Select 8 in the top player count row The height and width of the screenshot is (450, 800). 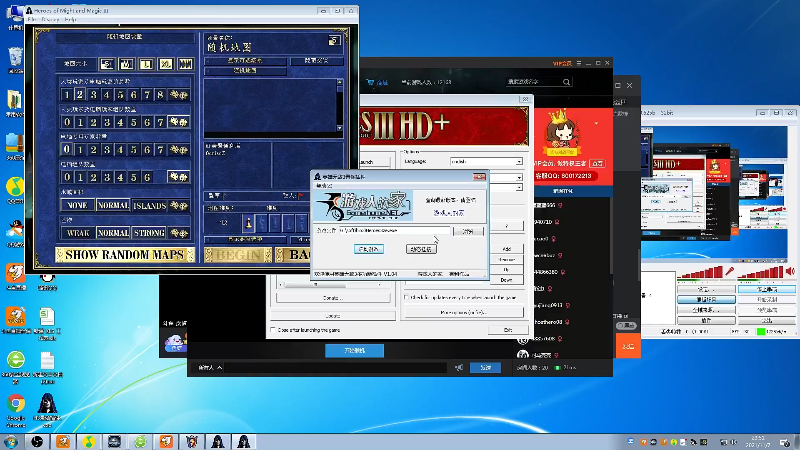160,94
